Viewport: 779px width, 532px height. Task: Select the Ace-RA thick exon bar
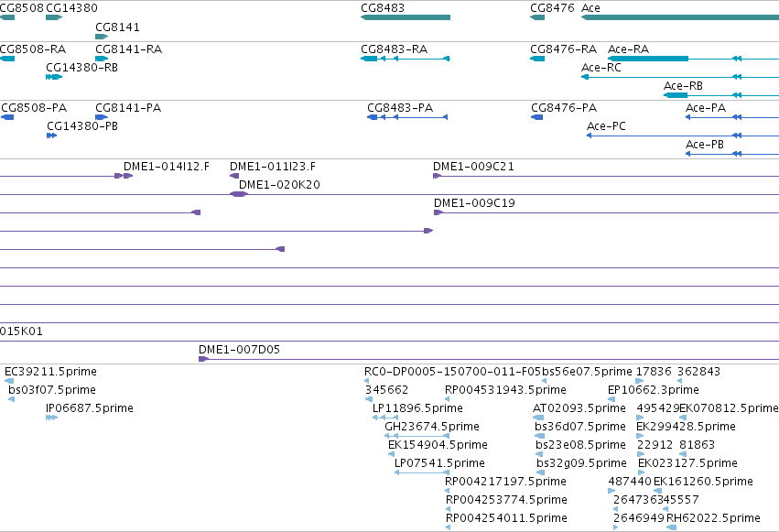click(648, 59)
